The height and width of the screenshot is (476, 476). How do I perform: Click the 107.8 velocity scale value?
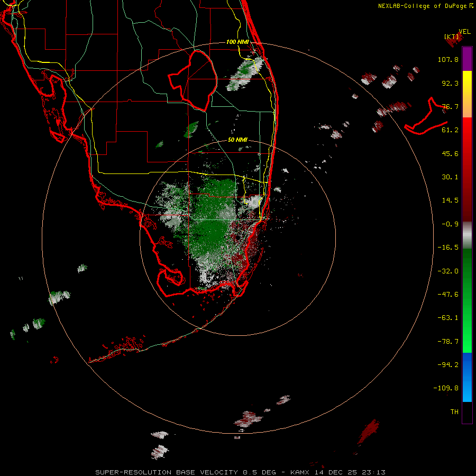[448, 59]
